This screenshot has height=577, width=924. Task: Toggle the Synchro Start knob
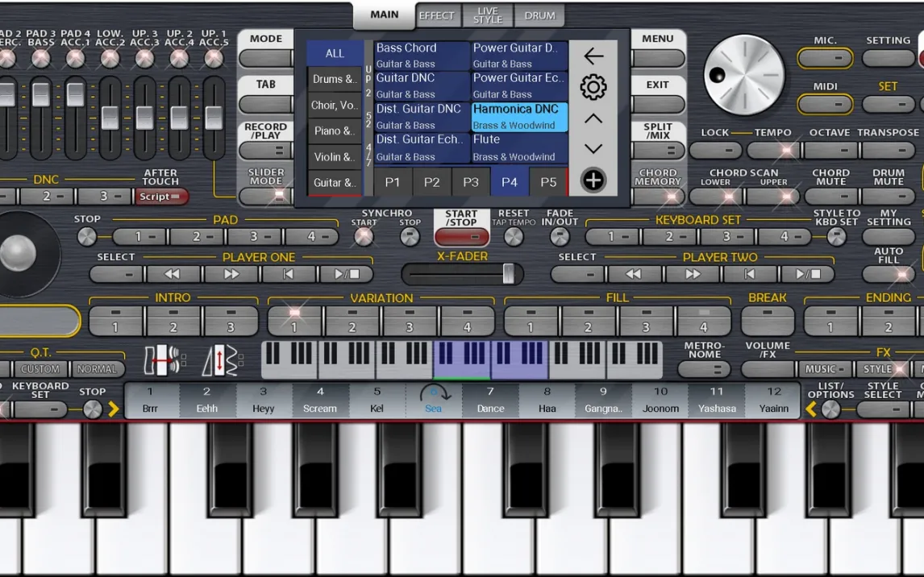pyautogui.click(x=364, y=237)
